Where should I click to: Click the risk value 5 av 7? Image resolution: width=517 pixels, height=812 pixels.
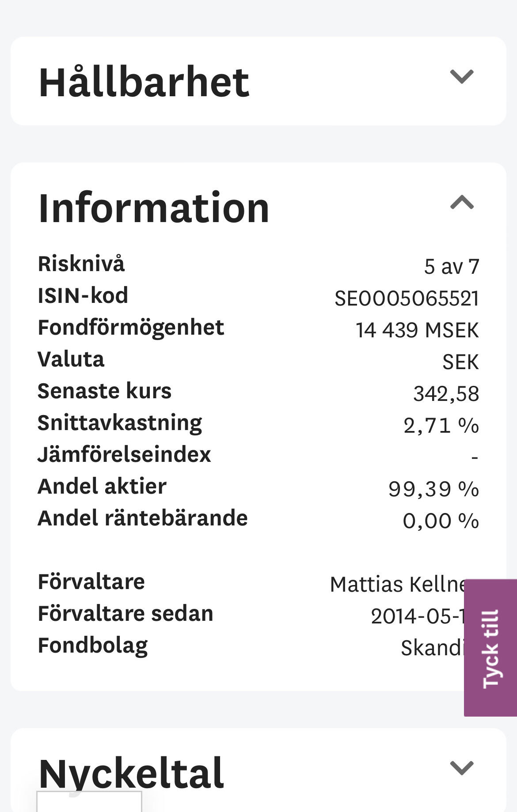[x=451, y=267]
